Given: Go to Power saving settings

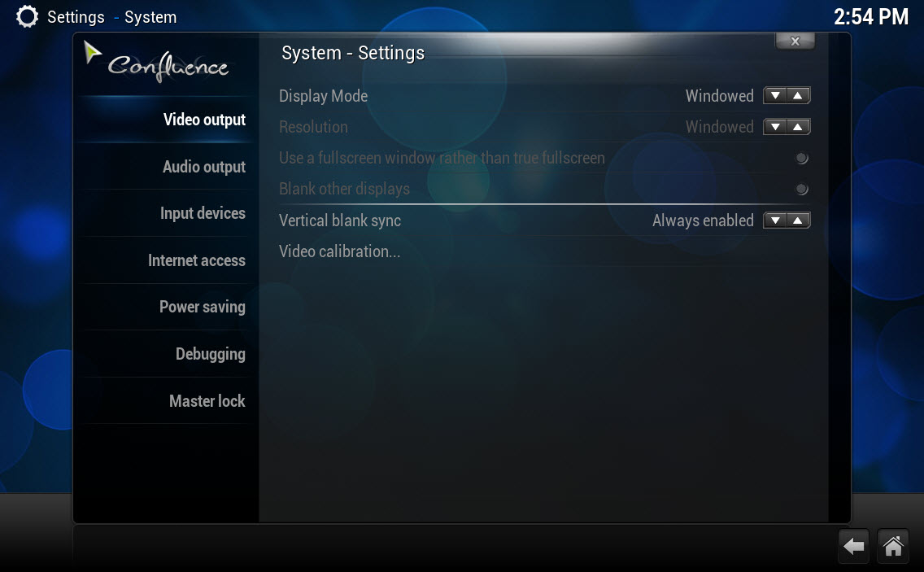Looking at the screenshot, I should click(x=202, y=307).
